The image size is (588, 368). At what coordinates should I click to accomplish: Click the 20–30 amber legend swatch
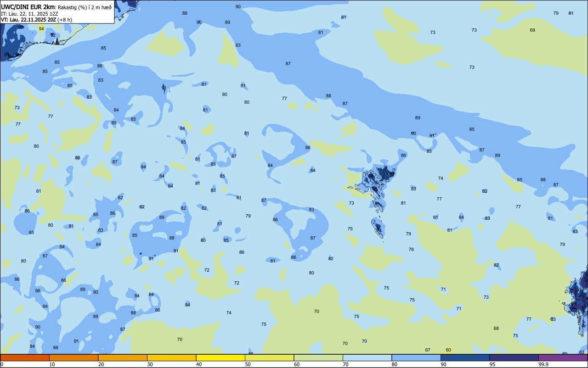point(123,358)
